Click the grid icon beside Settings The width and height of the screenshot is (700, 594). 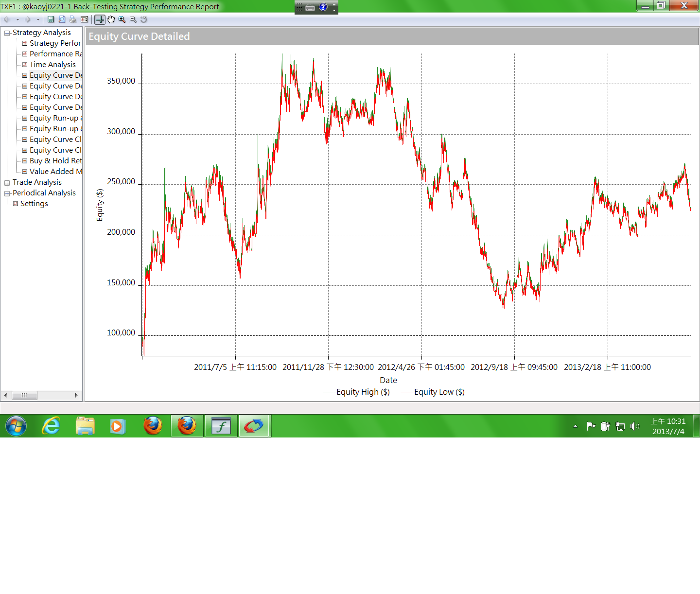coord(16,204)
